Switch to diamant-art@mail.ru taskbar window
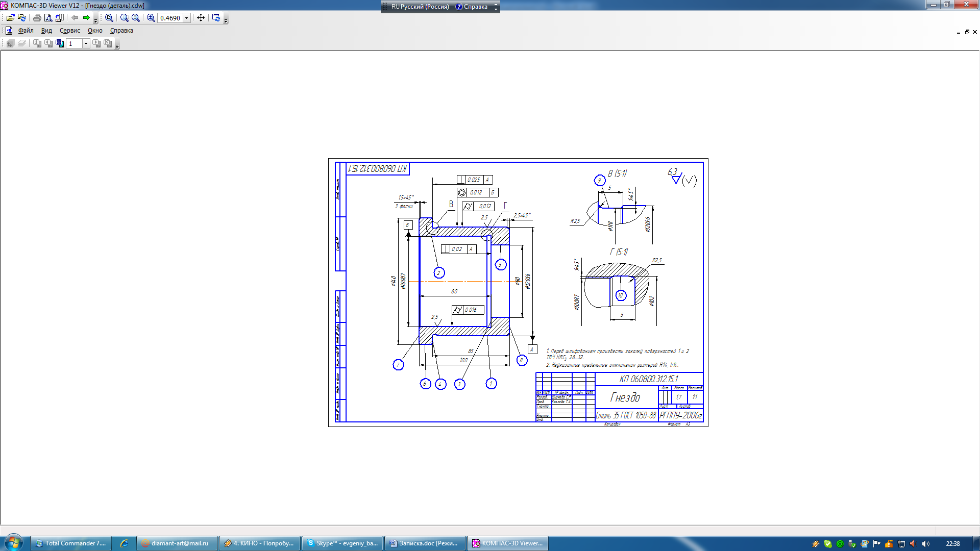Viewport: 980px width, 551px height. coord(177,543)
